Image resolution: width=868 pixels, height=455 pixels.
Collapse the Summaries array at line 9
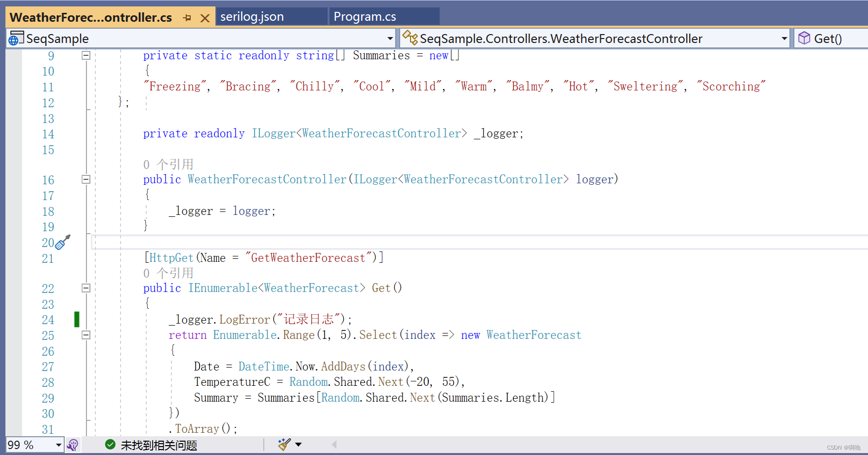click(86, 55)
